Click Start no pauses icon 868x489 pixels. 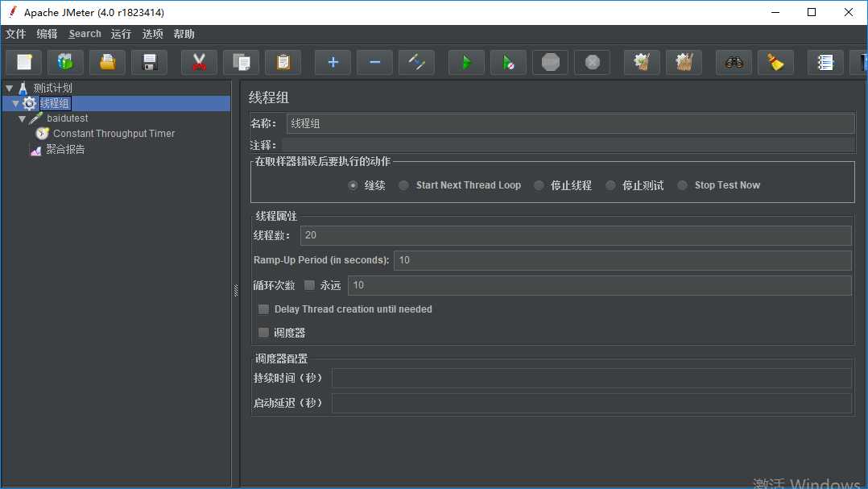tap(508, 62)
